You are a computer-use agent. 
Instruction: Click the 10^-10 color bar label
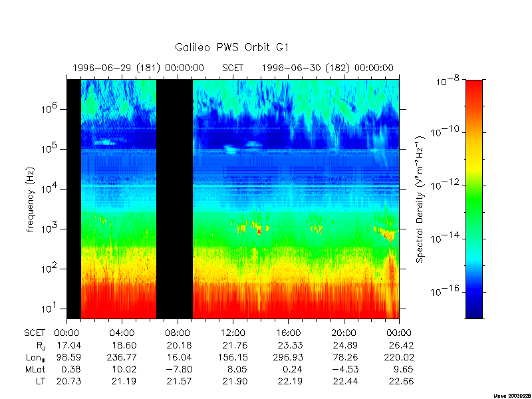(x=445, y=131)
